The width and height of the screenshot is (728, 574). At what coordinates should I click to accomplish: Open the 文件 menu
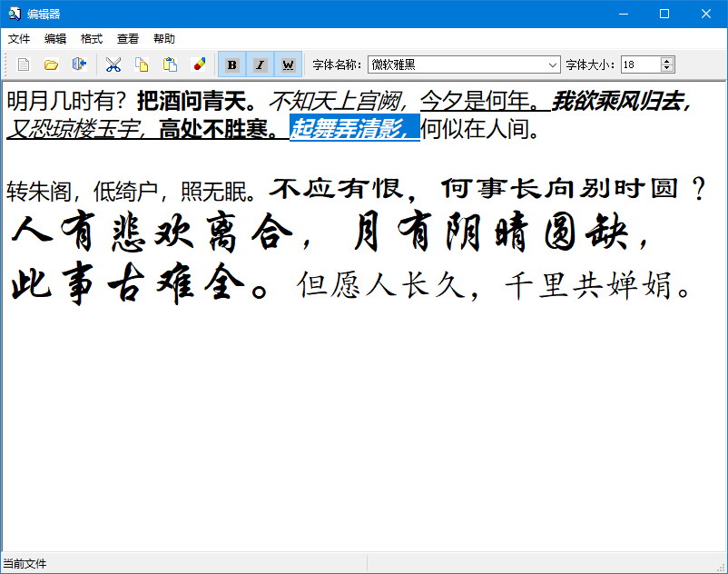coord(19,38)
